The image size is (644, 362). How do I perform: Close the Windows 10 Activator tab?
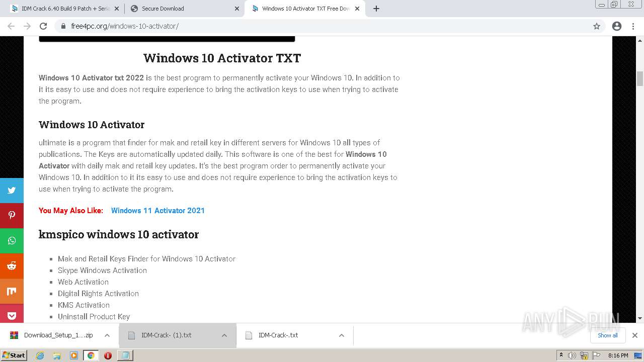tap(357, 9)
